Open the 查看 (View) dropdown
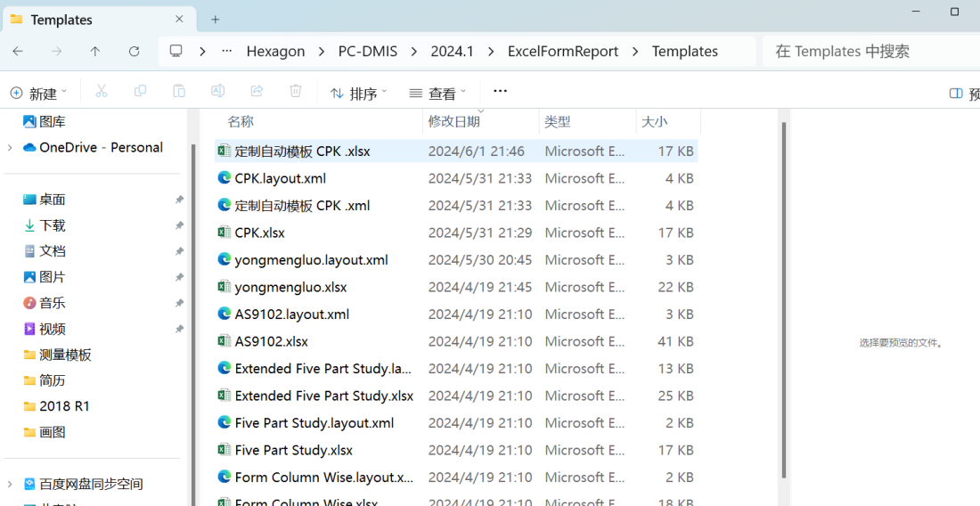The width and height of the screenshot is (980, 506). point(437,93)
